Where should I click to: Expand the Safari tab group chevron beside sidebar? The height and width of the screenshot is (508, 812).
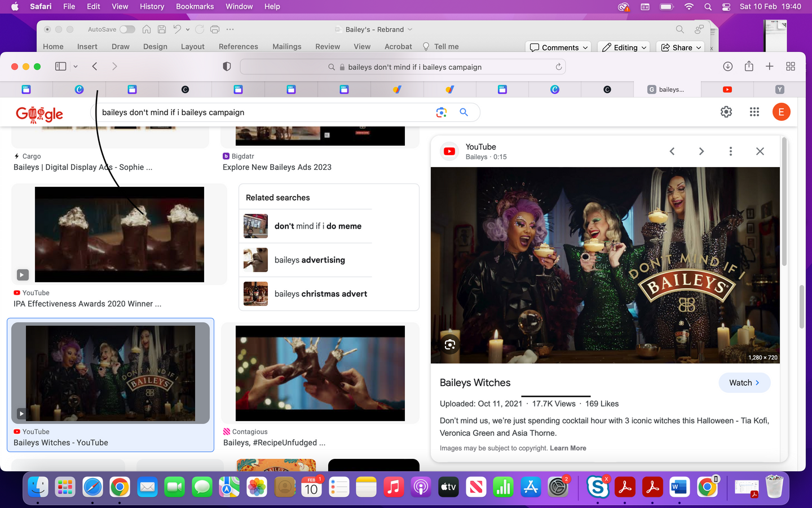pyautogui.click(x=76, y=67)
